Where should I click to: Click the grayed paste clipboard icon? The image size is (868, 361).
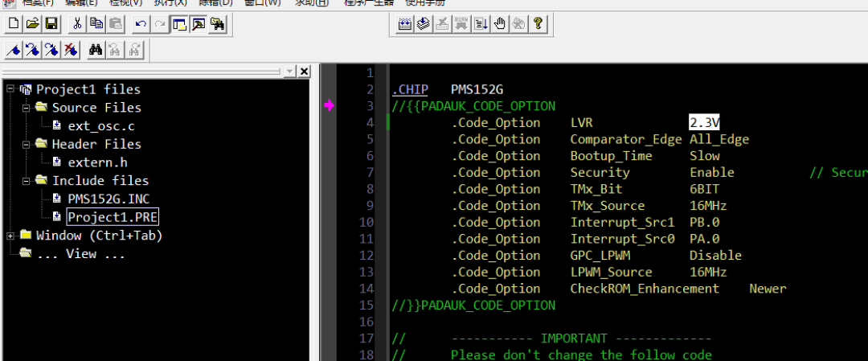tap(115, 24)
